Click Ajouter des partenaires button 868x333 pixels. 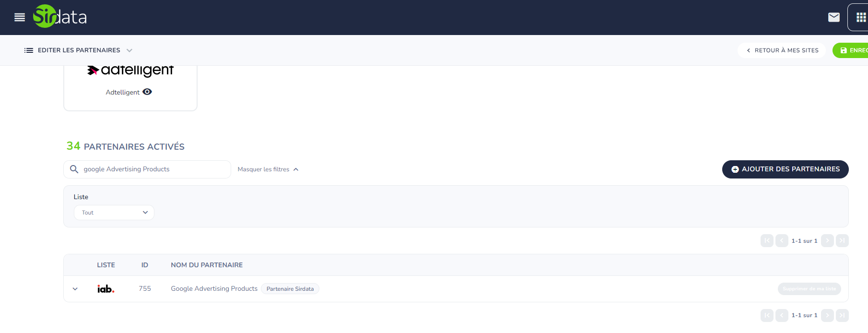click(x=785, y=169)
